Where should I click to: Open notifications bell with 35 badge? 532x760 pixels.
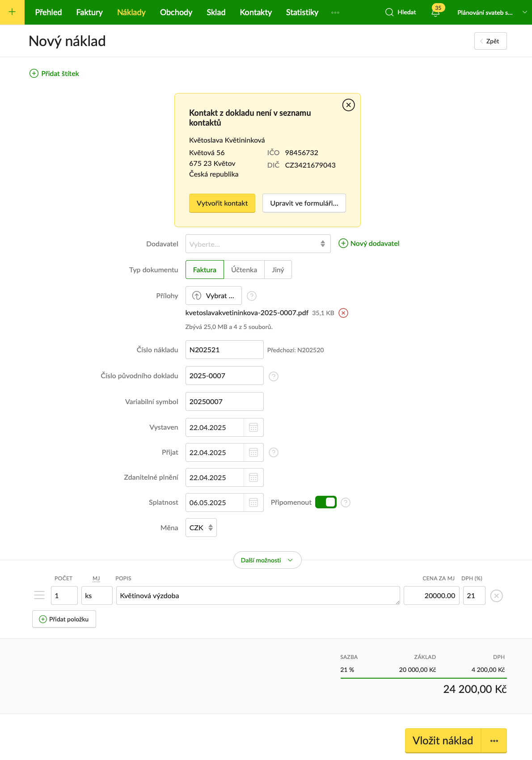[436, 11]
